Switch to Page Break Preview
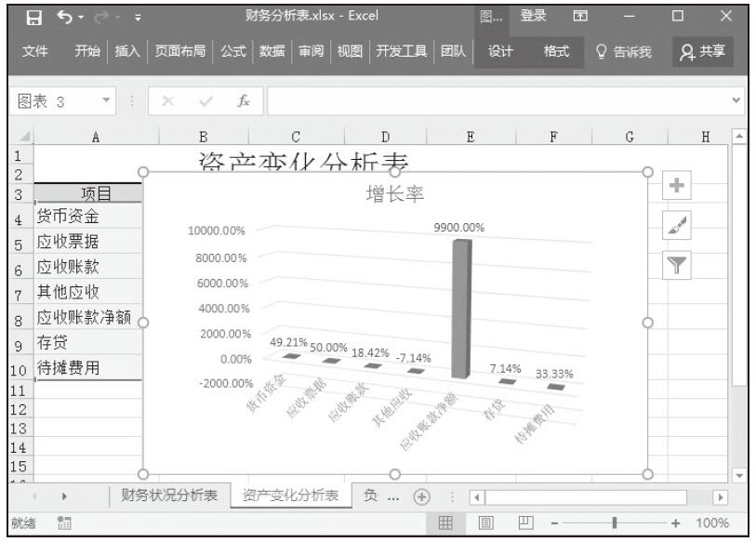 524,523
